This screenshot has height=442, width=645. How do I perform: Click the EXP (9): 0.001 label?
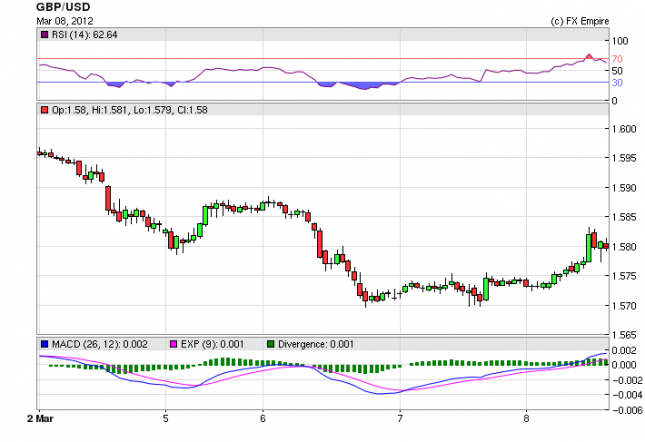(x=212, y=344)
